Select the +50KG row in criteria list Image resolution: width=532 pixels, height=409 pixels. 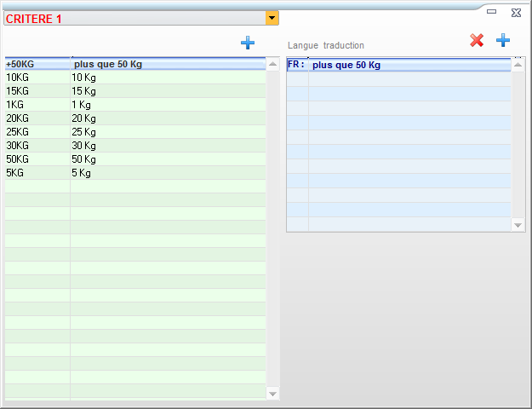tap(134, 64)
